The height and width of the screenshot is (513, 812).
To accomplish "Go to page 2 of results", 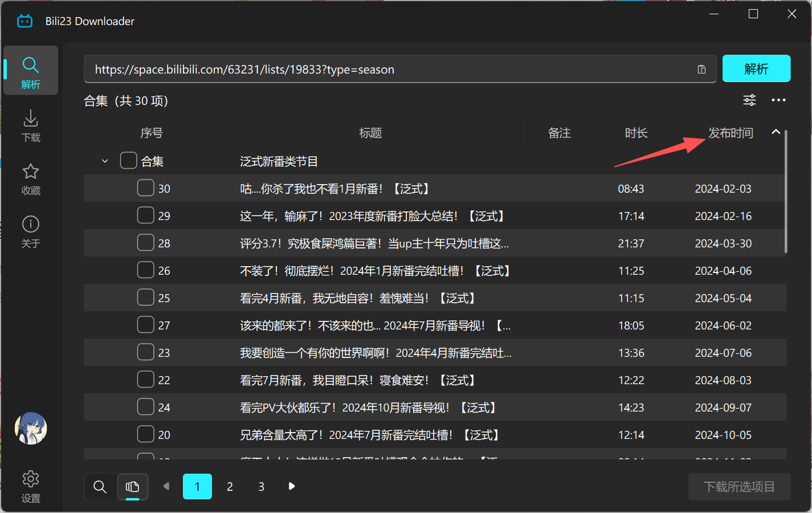I will [x=229, y=487].
